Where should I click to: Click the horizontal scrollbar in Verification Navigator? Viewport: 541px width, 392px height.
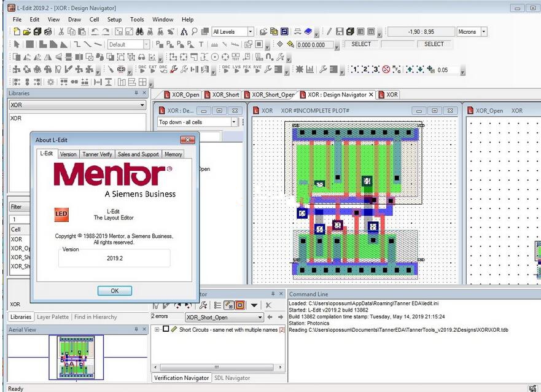tap(218, 367)
